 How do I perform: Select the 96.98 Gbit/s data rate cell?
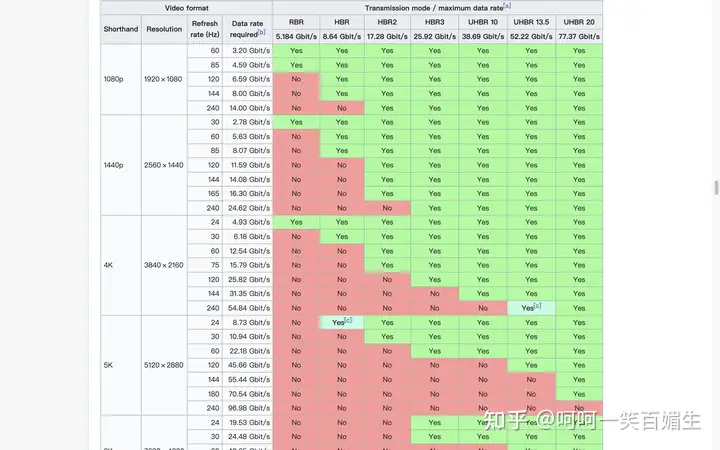pyautogui.click(x=251, y=409)
